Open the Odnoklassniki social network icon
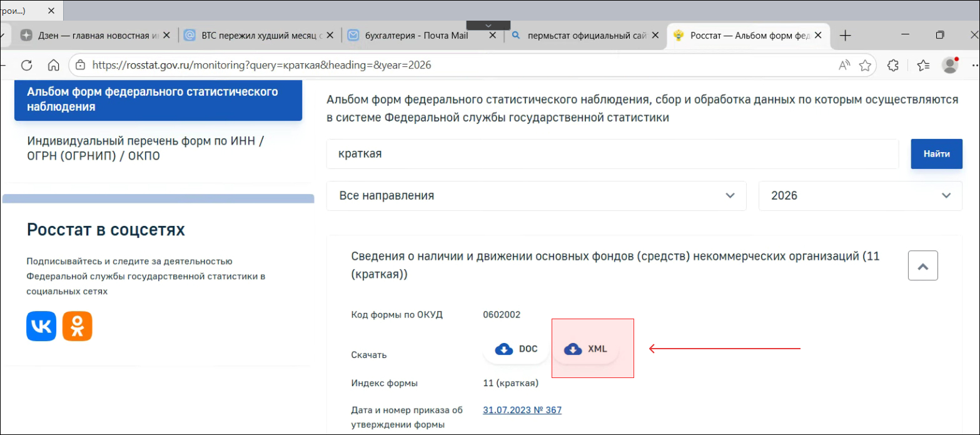The width and height of the screenshot is (980, 435). tap(78, 326)
